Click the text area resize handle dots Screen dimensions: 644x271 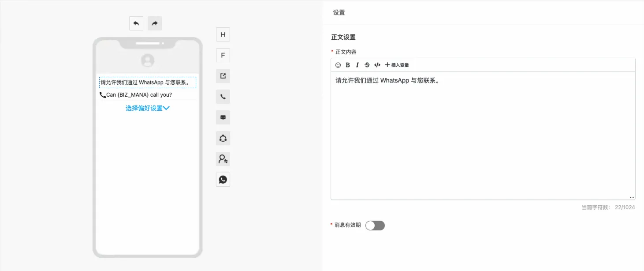click(x=632, y=197)
